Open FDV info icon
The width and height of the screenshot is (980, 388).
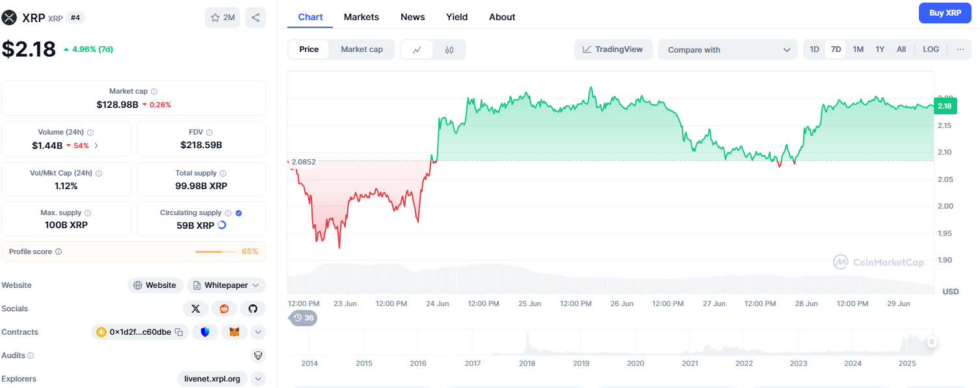[x=209, y=133]
